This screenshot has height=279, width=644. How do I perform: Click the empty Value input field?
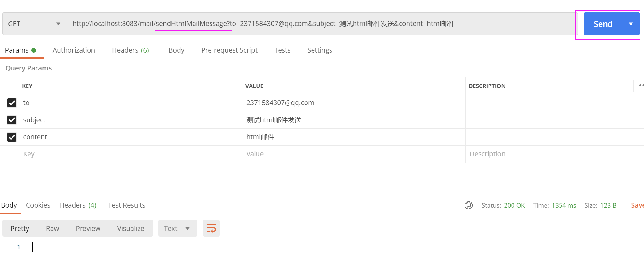(354, 154)
